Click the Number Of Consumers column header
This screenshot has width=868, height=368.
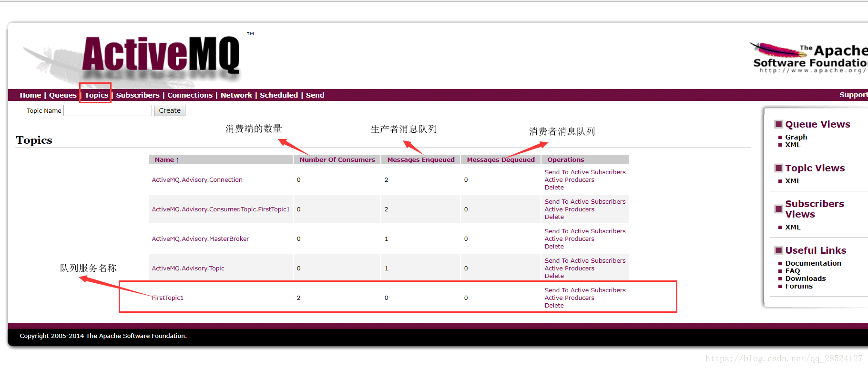(337, 160)
